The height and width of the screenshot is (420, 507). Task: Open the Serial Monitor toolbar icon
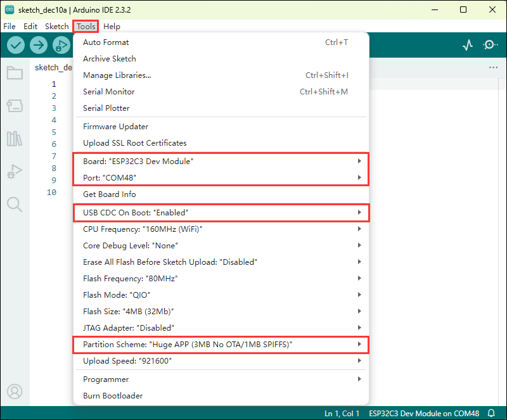pos(491,45)
